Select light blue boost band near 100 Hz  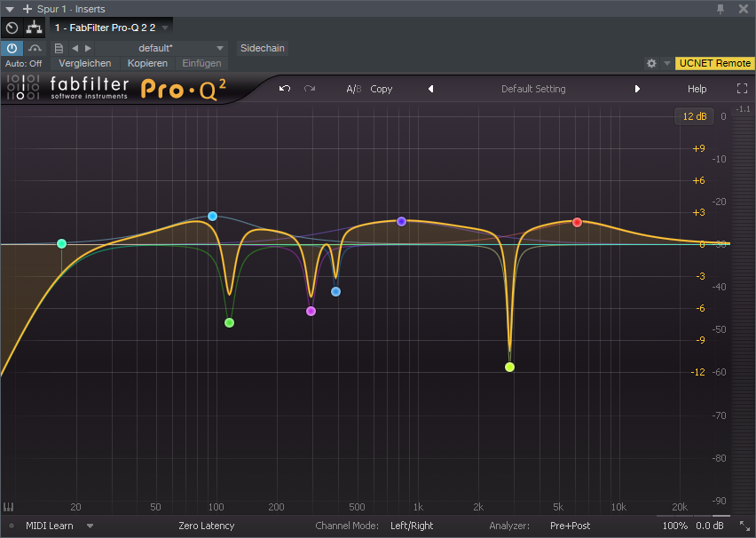pos(213,216)
